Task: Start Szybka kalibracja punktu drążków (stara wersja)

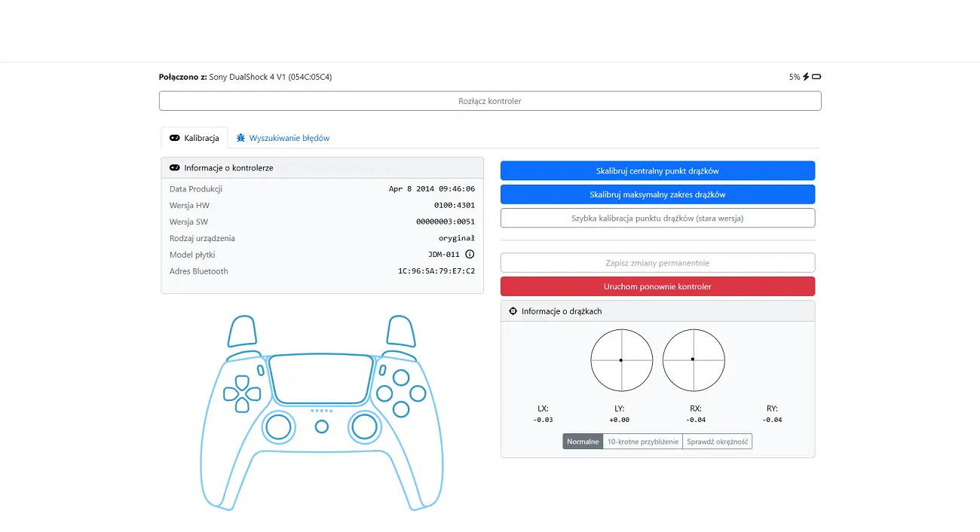Action: (x=657, y=219)
